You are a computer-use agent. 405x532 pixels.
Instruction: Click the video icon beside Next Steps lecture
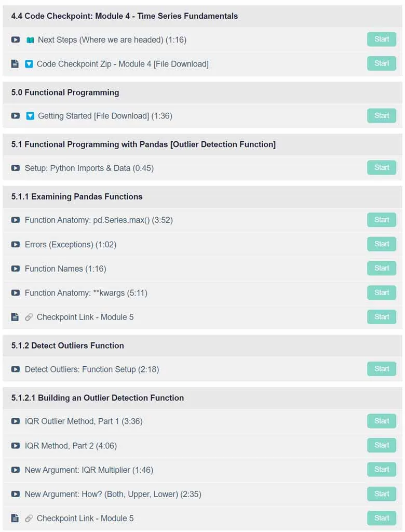(x=15, y=39)
